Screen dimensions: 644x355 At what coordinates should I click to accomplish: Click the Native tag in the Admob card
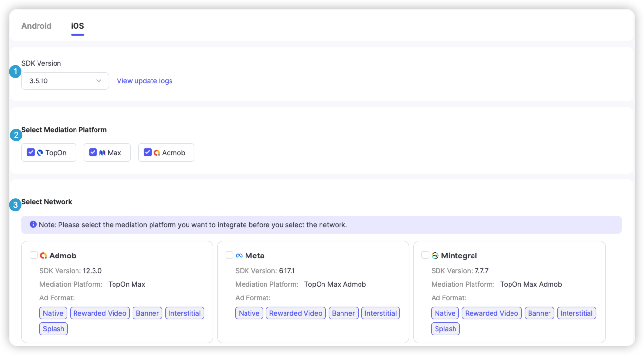53,313
